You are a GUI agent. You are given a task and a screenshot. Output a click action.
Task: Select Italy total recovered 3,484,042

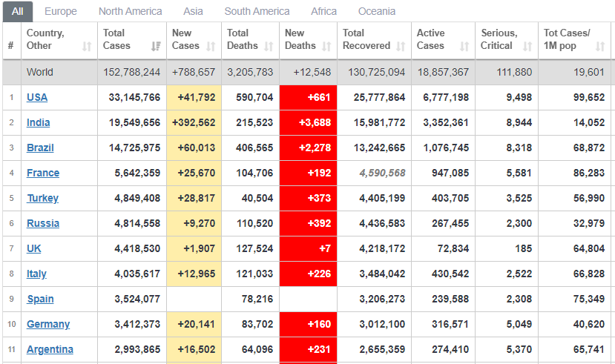coord(382,274)
